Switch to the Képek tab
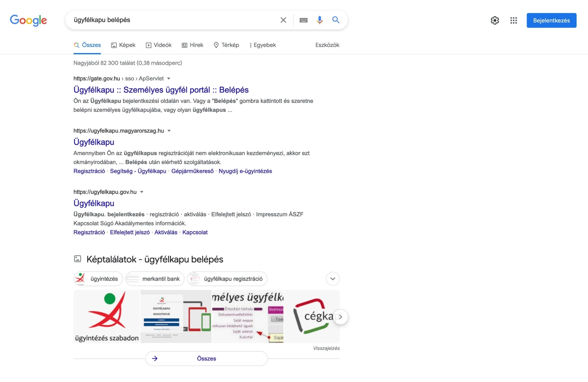588x382 pixels. coord(123,45)
